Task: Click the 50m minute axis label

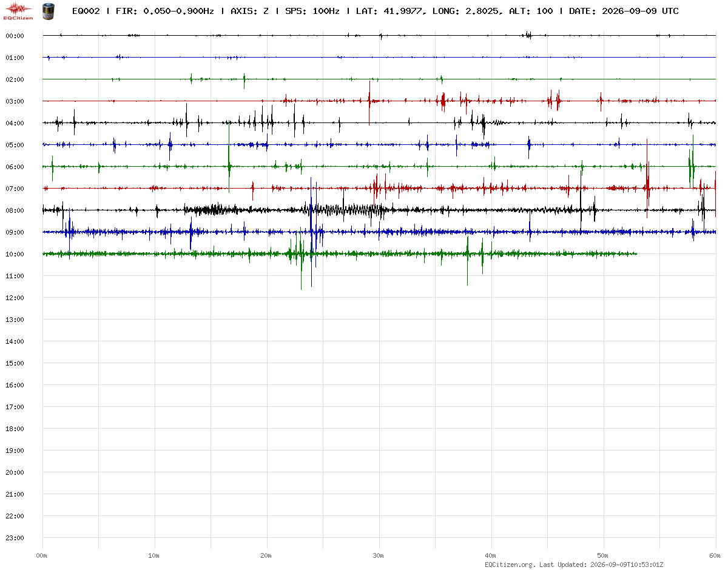Action: click(603, 555)
